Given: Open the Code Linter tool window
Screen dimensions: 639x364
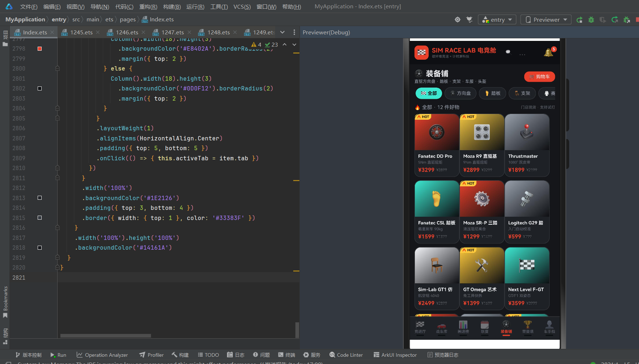Looking at the screenshot, I should [x=346, y=355].
